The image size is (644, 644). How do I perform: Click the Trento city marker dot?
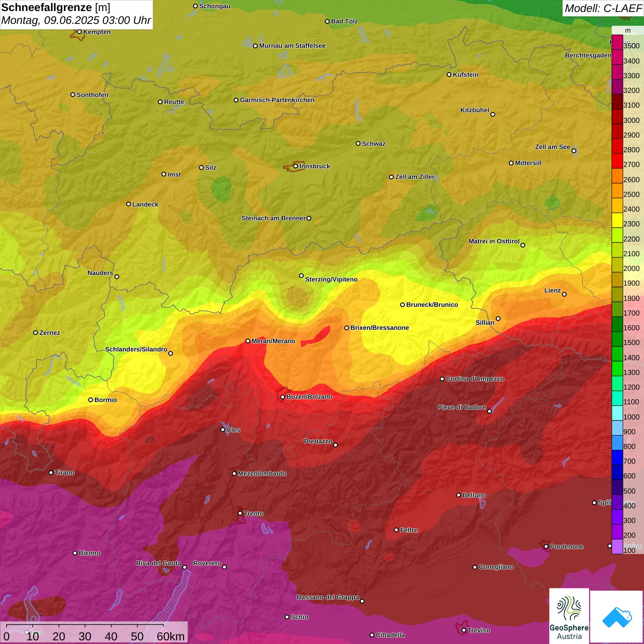pyautogui.click(x=240, y=513)
